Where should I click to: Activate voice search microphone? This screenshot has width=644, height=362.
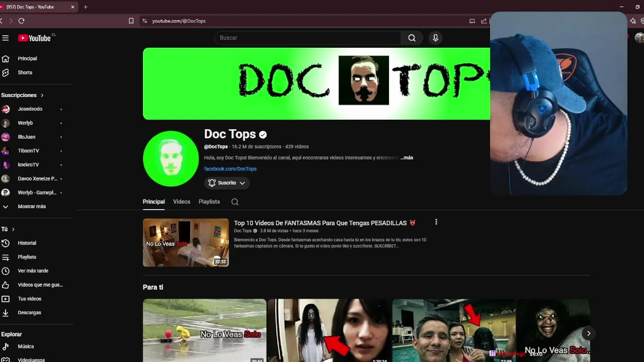coord(436,38)
